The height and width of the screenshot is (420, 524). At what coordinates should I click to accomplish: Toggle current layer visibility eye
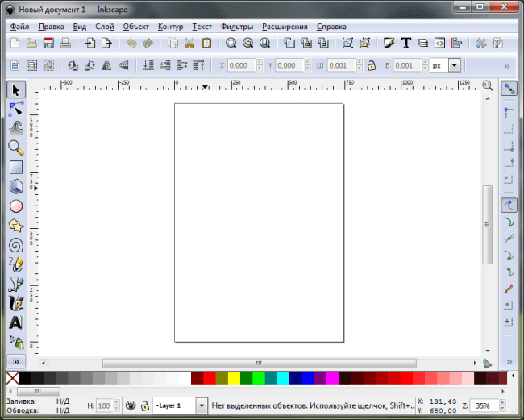(131, 405)
